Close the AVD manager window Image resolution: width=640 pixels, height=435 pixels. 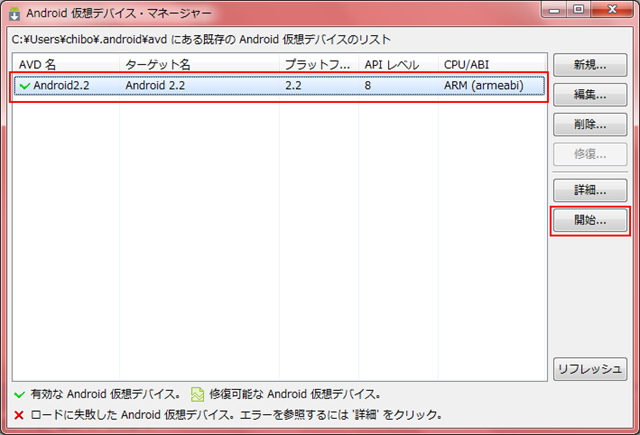tap(612, 9)
